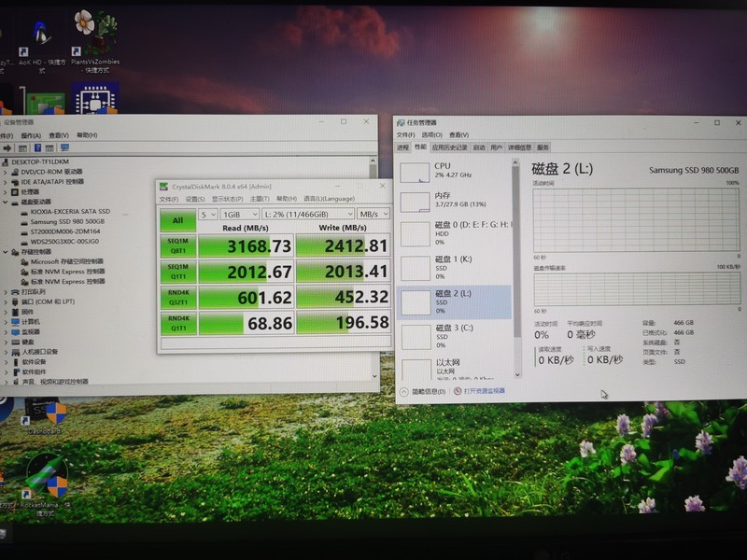Collapse the 磁盘驱动器 disk drives node

click(x=7, y=202)
